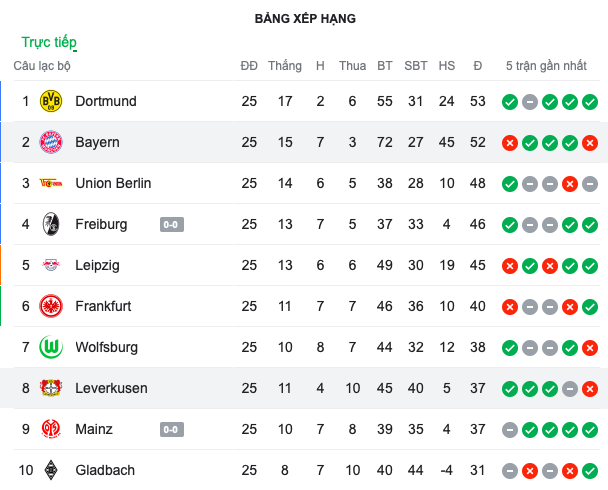
Task: Click the Leipzig club logo
Action: (x=50, y=265)
